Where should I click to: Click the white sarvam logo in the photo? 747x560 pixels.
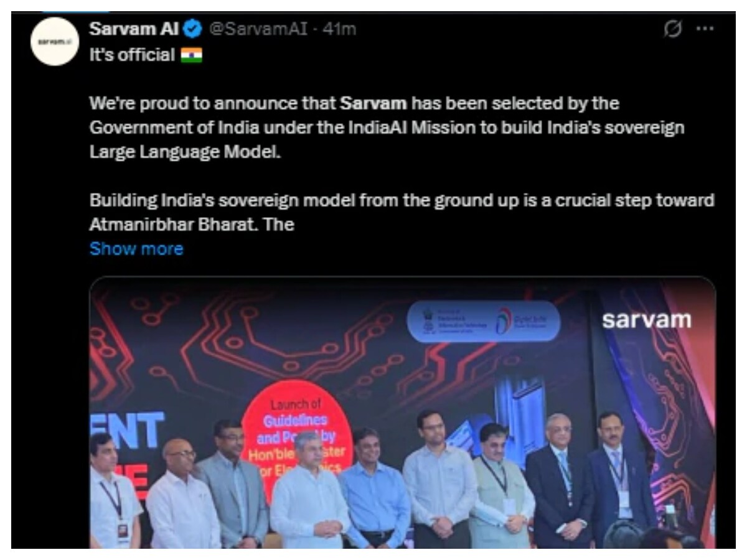(x=646, y=320)
